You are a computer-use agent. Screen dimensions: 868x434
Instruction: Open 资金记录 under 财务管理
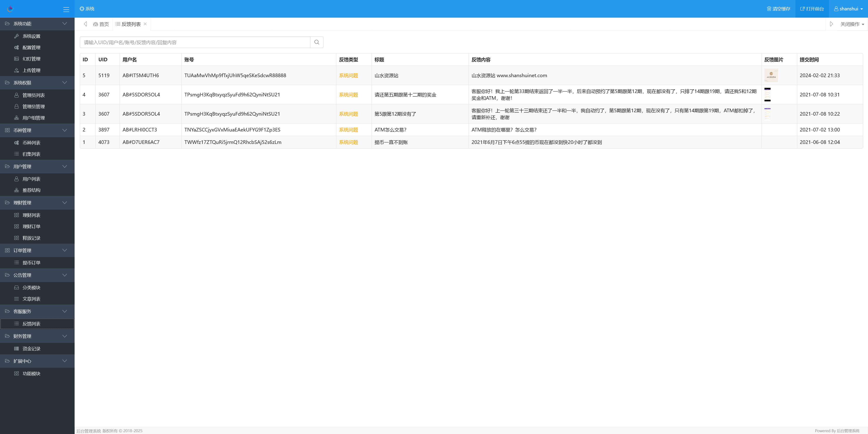(x=31, y=348)
